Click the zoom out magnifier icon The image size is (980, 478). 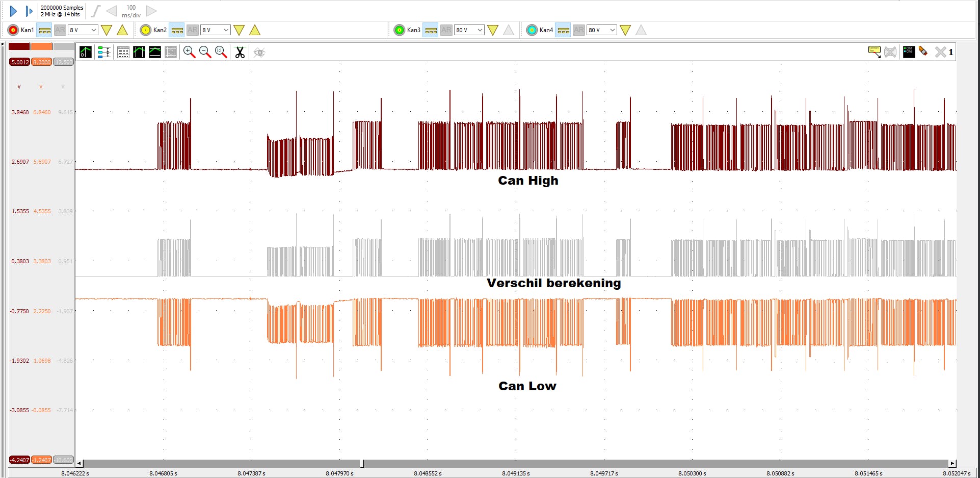pyautogui.click(x=205, y=52)
